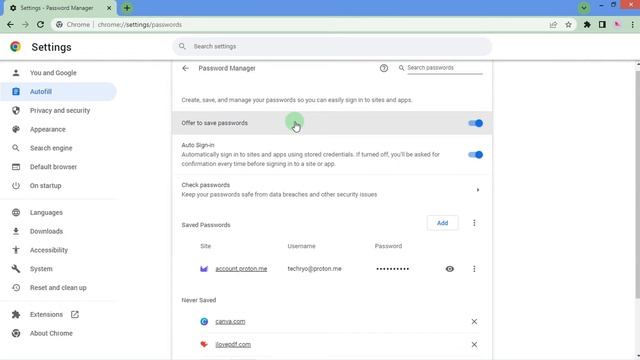The height and width of the screenshot is (360, 640).
Task: Open the Password Manager help icon
Action: 384,68
